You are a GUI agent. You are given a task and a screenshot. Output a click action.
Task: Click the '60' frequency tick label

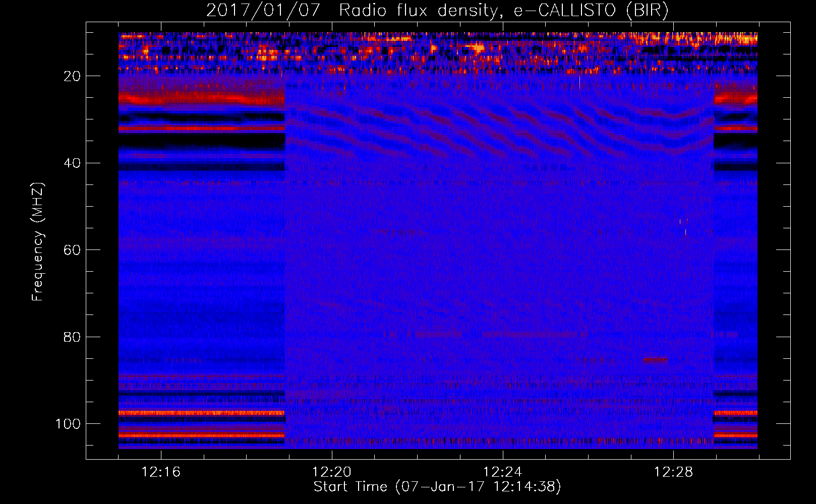[x=72, y=250]
